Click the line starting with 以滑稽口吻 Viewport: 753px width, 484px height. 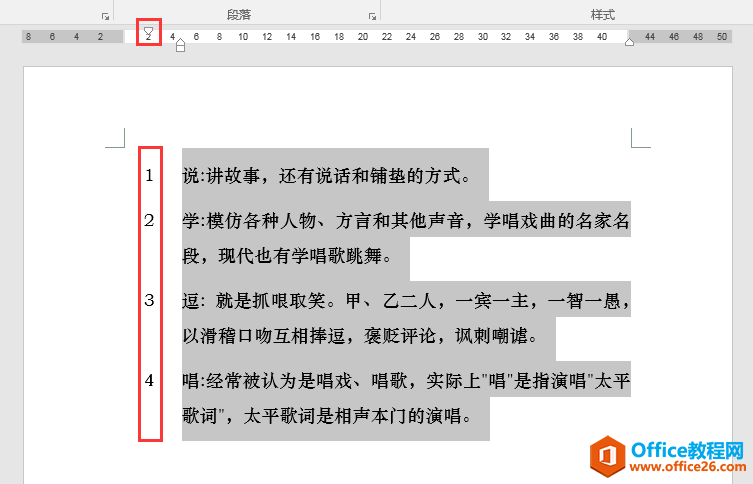click(360, 336)
